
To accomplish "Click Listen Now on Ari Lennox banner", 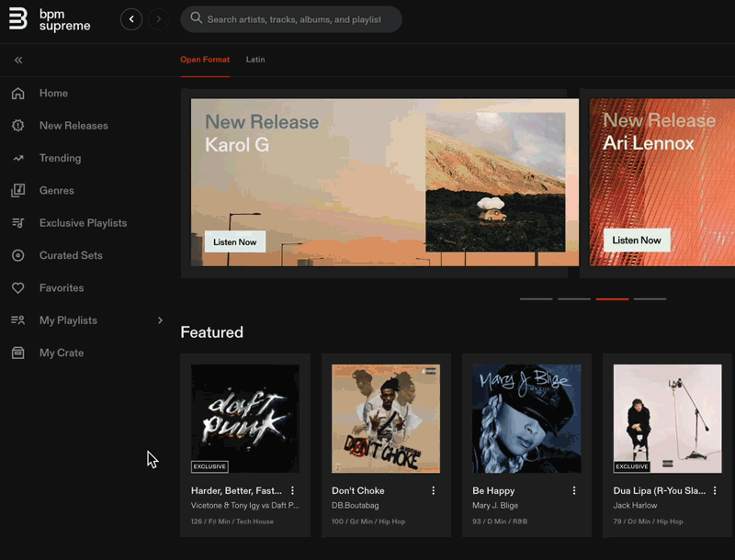I will tap(637, 241).
